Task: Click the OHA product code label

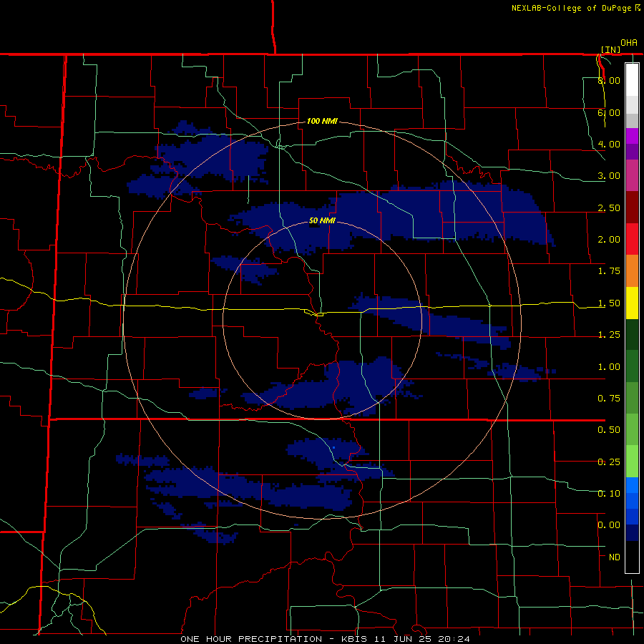Action: (629, 43)
